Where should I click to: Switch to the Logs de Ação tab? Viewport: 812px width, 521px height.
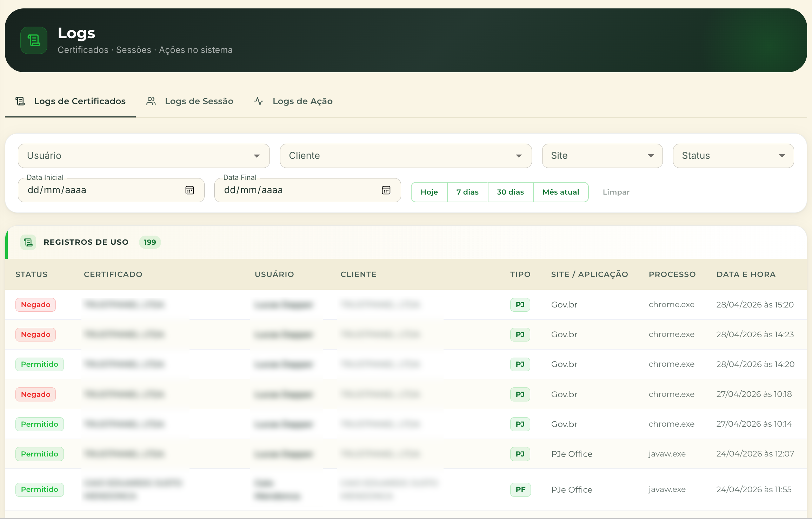(293, 101)
